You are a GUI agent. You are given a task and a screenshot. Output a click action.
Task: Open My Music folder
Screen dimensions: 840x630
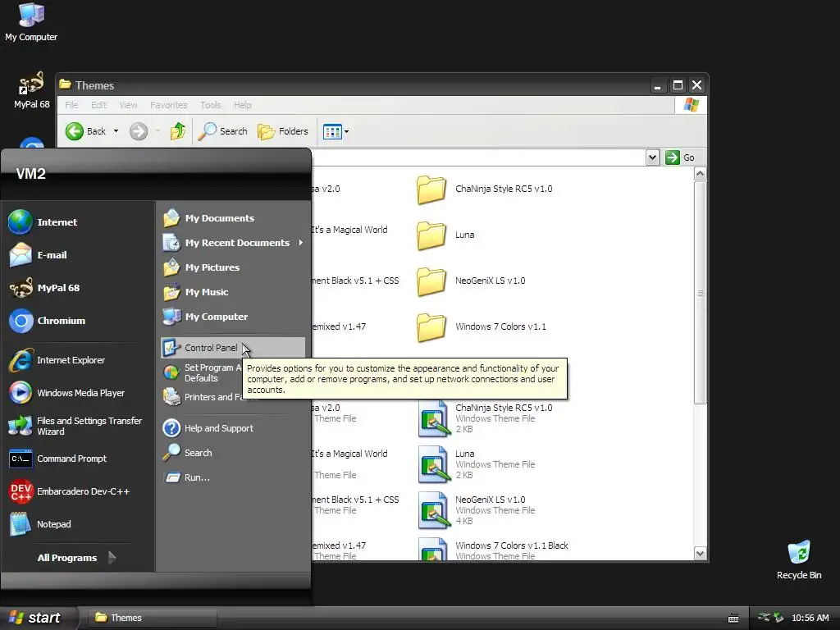pyautogui.click(x=233, y=292)
